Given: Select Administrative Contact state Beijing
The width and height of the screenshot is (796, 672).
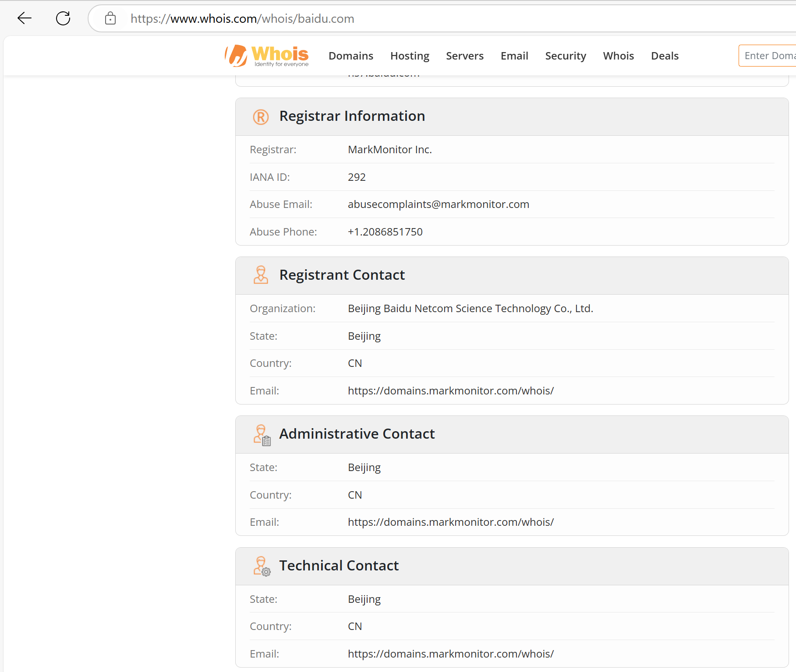Looking at the screenshot, I should (x=364, y=468).
